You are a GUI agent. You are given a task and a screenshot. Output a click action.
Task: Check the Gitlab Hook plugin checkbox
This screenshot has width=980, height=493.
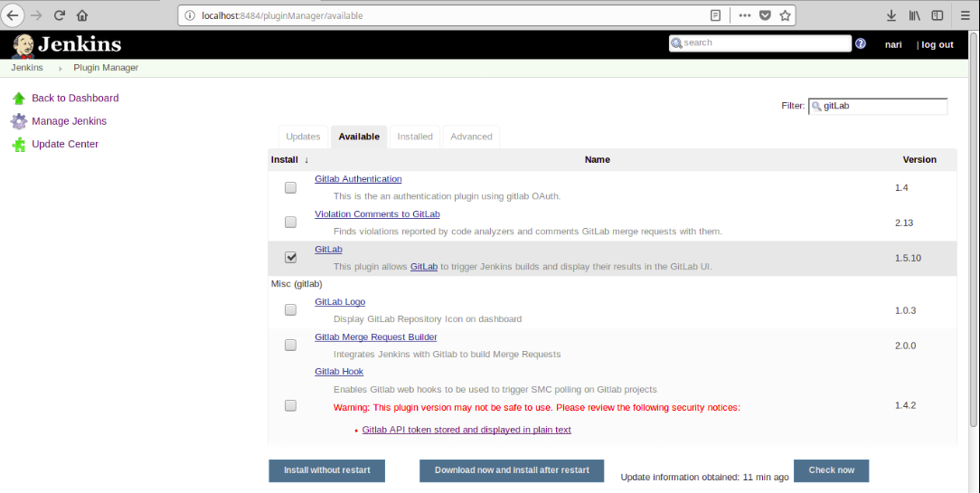[290, 405]
